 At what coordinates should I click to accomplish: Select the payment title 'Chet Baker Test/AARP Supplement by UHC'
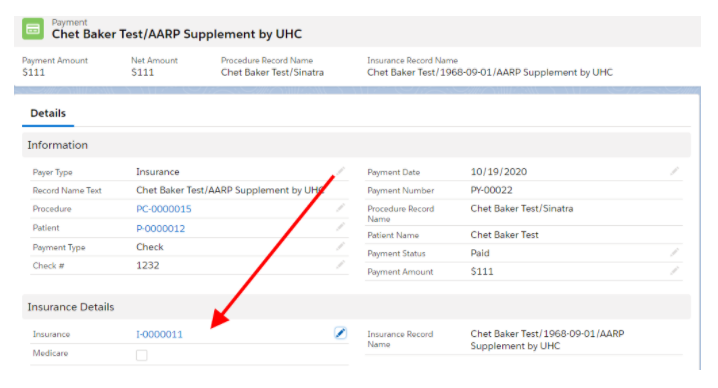[x=177, y=34]
